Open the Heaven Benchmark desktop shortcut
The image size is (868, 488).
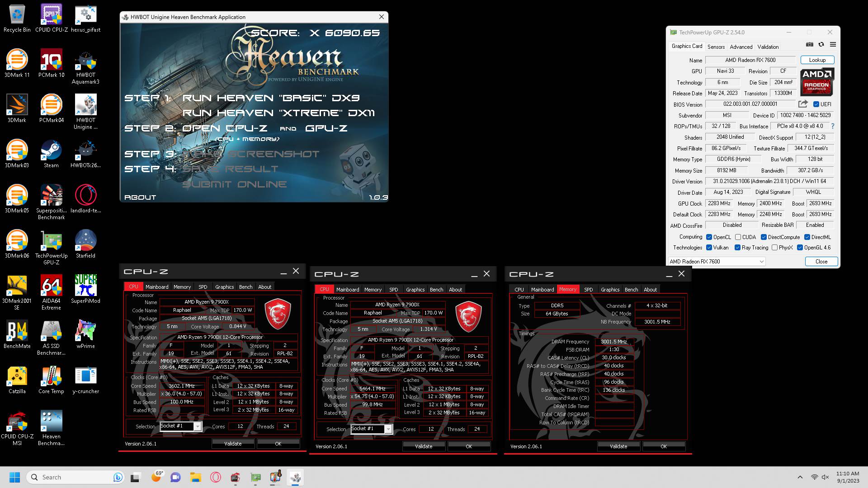(x=51, y=428)
